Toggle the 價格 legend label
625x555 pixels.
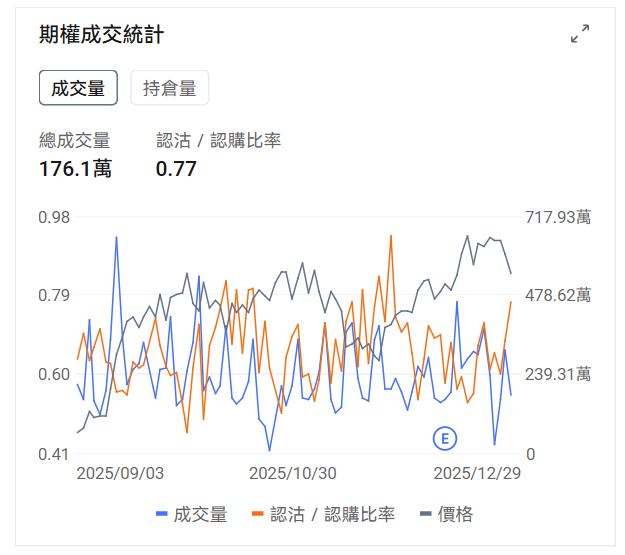point(456,514)
